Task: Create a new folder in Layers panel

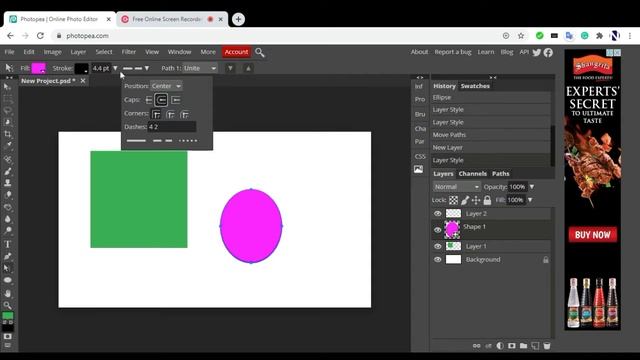Action: [523, 346]
